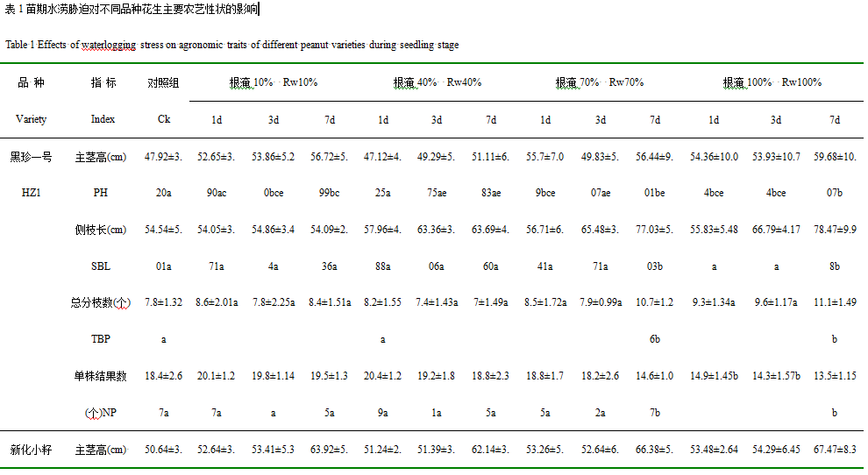Click the 对照组 header cell
The width and height of the screenshot is (868, 475).
coord(163,83)
